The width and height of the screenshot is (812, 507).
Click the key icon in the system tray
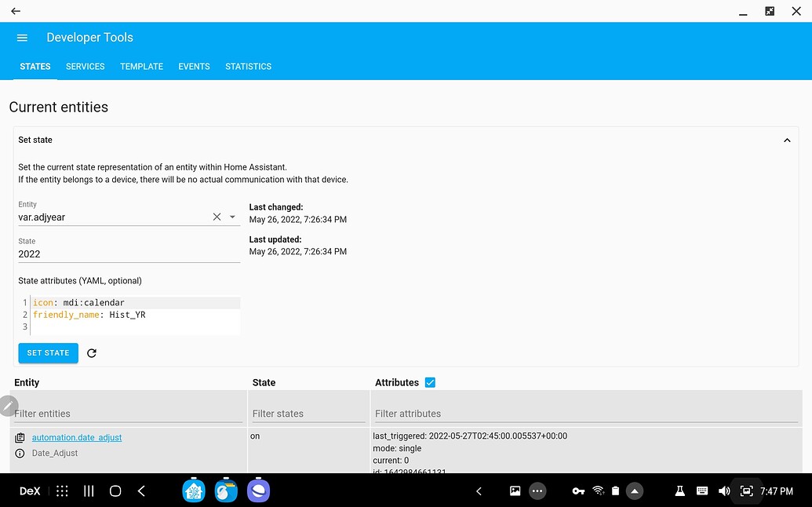(x=578, y=491)
